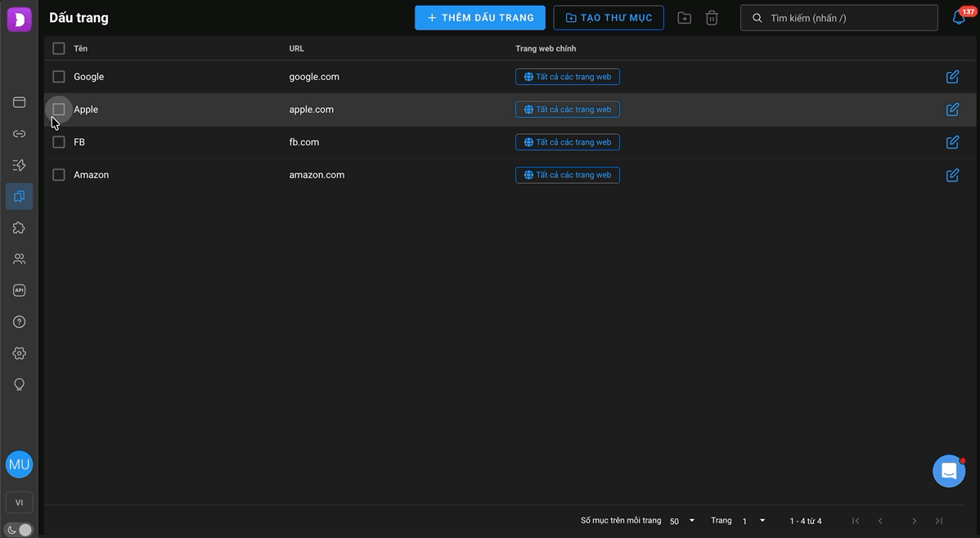The height and width of the screenshot is (538, 980).
Task: Open the live chat support bubble
Action: click(x=949, y=471)
